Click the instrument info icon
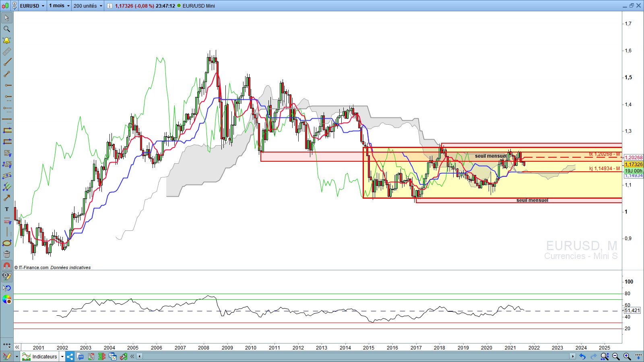This screenshot has width=644, height=362. [x=109, y=6]
